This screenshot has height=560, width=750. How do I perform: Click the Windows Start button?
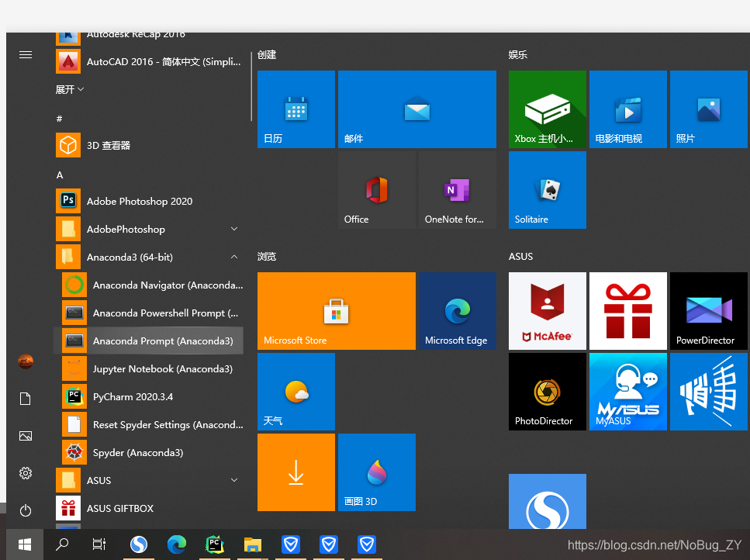25,544
